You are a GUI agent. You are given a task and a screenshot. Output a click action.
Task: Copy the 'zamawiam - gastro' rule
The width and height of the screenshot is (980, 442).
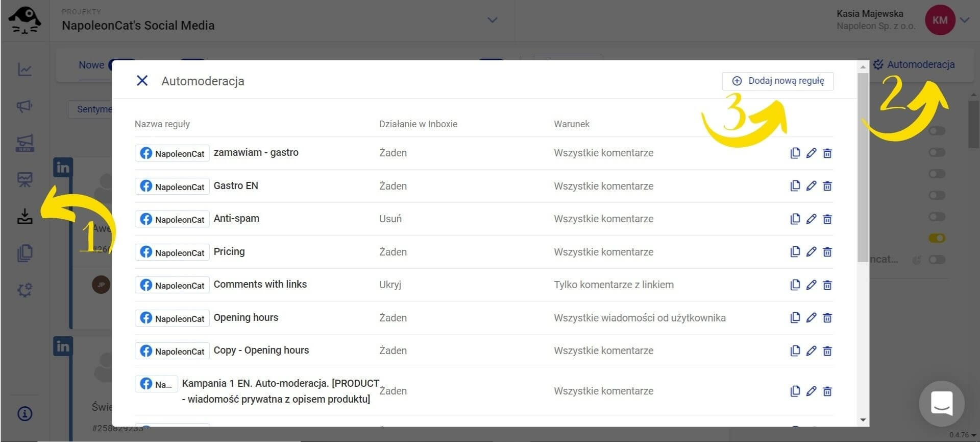(x=795, y=153)
